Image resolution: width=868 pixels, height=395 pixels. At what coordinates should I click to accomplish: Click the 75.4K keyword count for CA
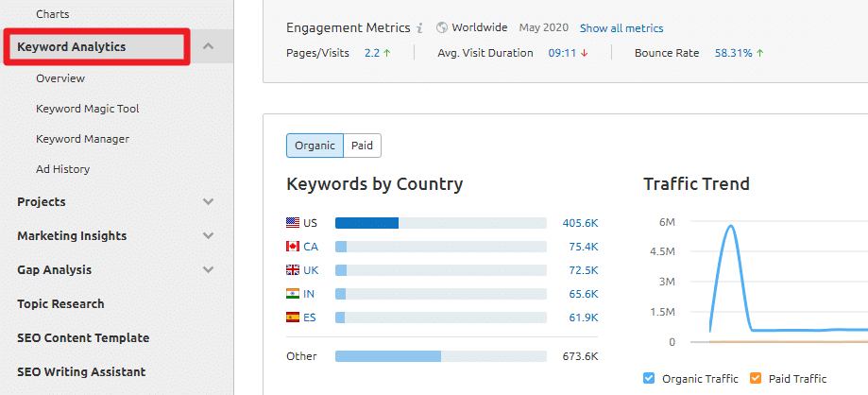tap(584, 247)
